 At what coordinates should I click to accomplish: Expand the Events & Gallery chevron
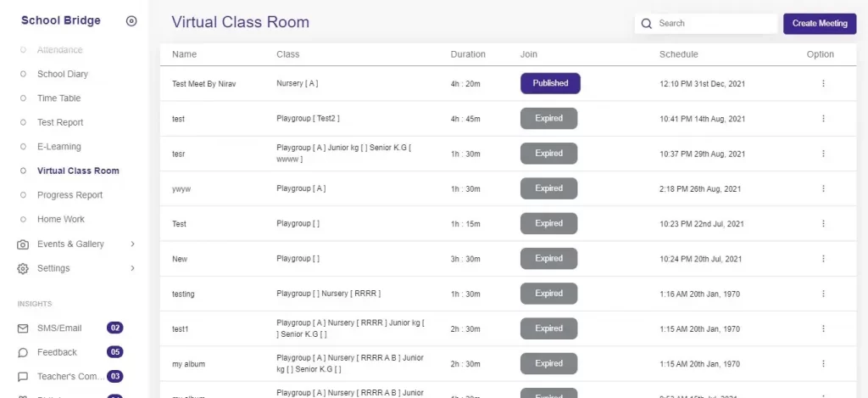(132, 244)
